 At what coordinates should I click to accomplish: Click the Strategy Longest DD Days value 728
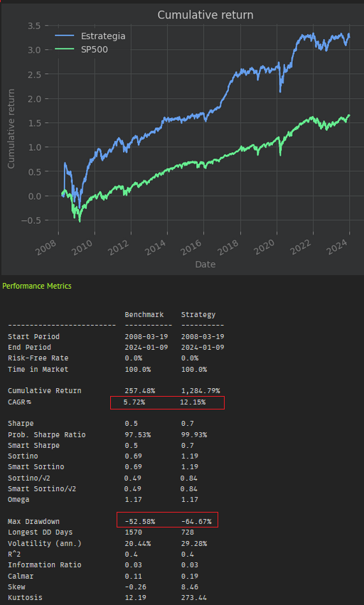[x=188, y=532]
